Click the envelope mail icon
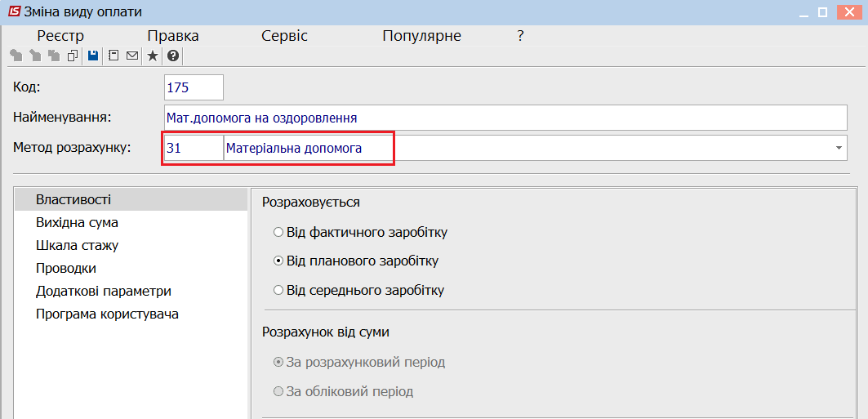This screenshot has height=419, width=868. [131, 56]
